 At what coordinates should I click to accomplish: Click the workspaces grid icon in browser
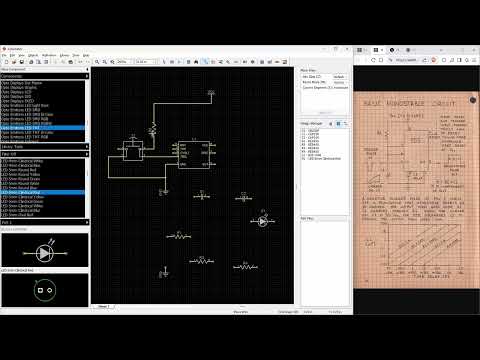point(360,50)
